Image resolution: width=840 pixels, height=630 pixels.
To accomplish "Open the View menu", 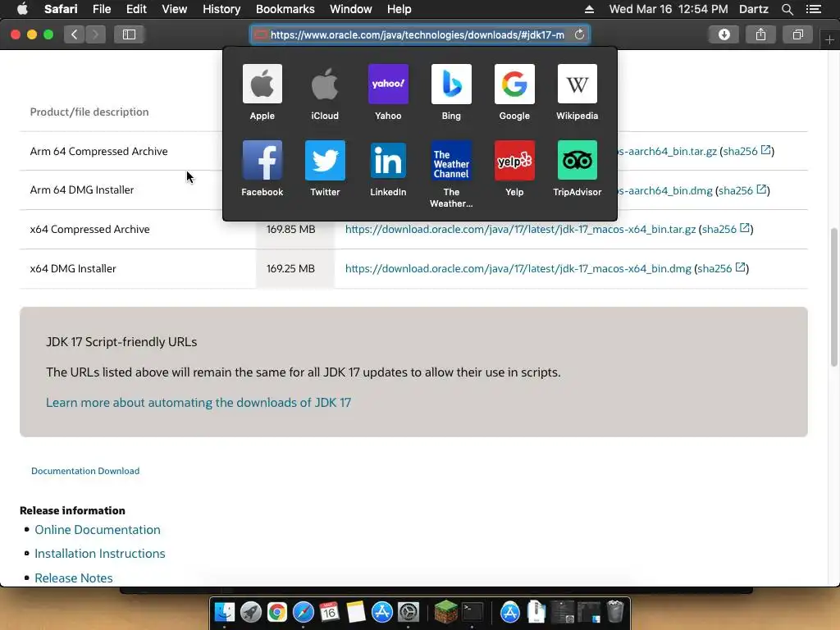I will click(x=175, y=9).
